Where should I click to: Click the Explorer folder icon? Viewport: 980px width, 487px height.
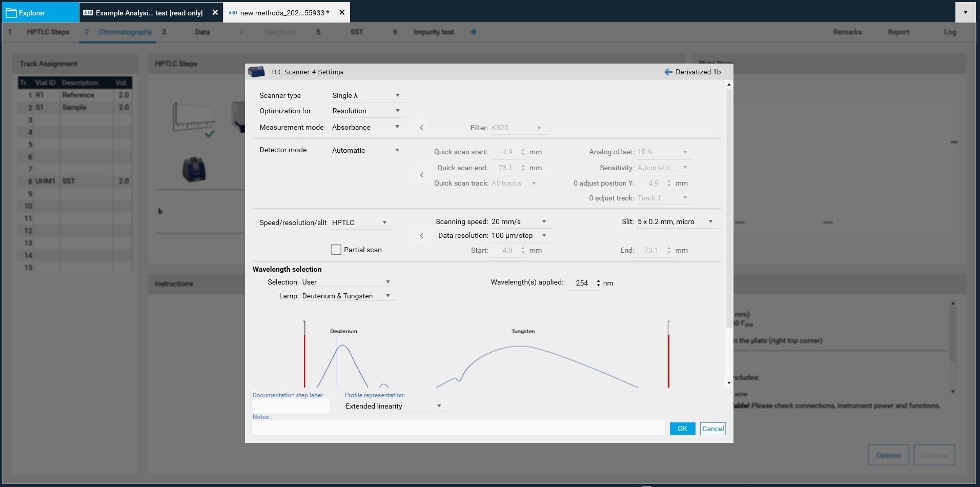11,13
